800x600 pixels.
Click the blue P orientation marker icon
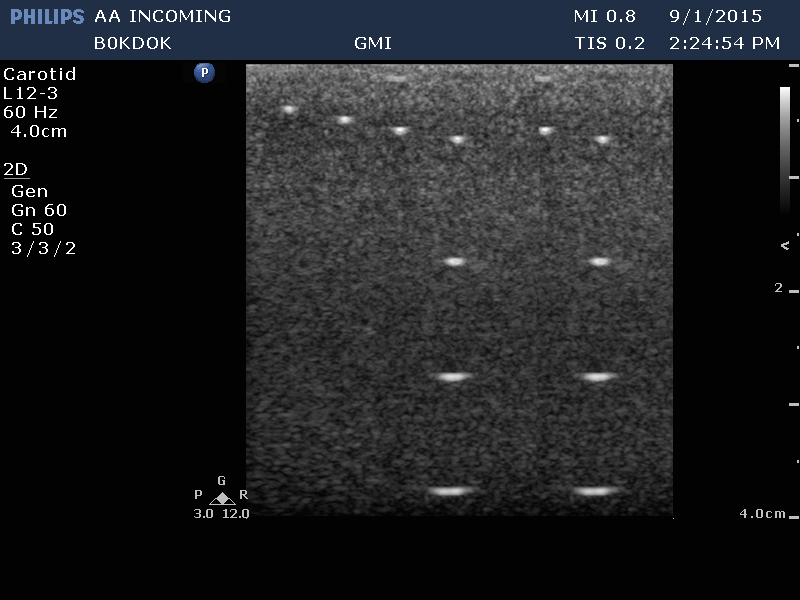click(204, 72)
